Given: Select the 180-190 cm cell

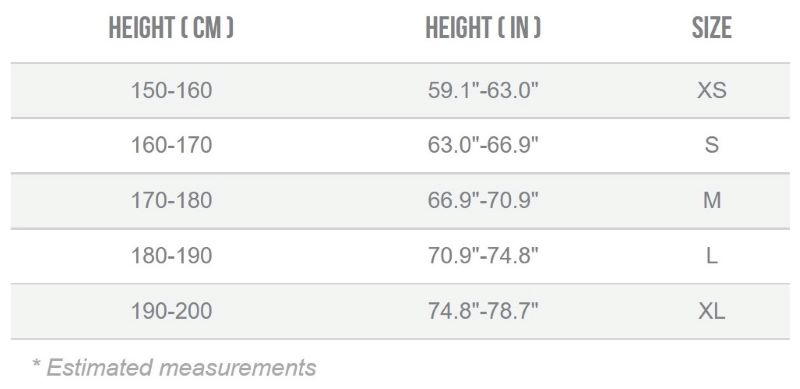Looking at the screenshot, I should [x=171, y=255].
